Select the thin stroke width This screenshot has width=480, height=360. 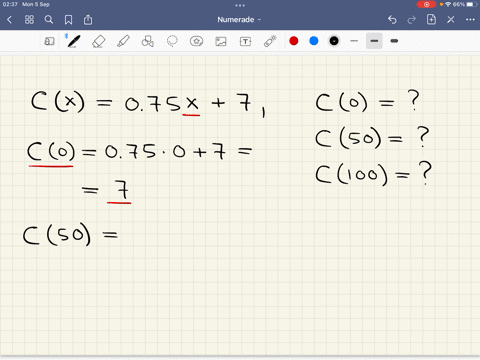tap(354, 41)
